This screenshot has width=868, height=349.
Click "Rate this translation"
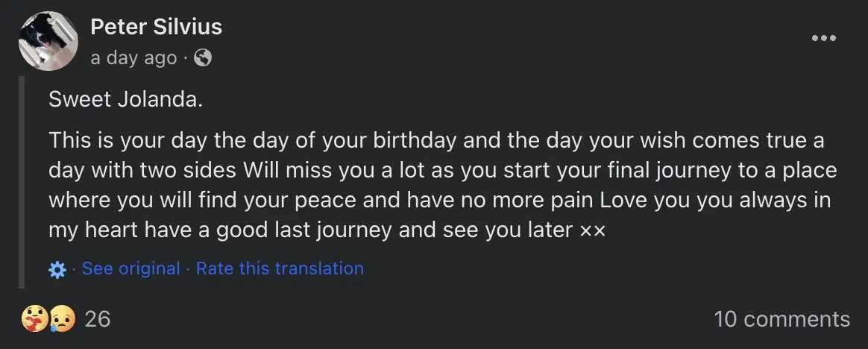coord(280,268)
